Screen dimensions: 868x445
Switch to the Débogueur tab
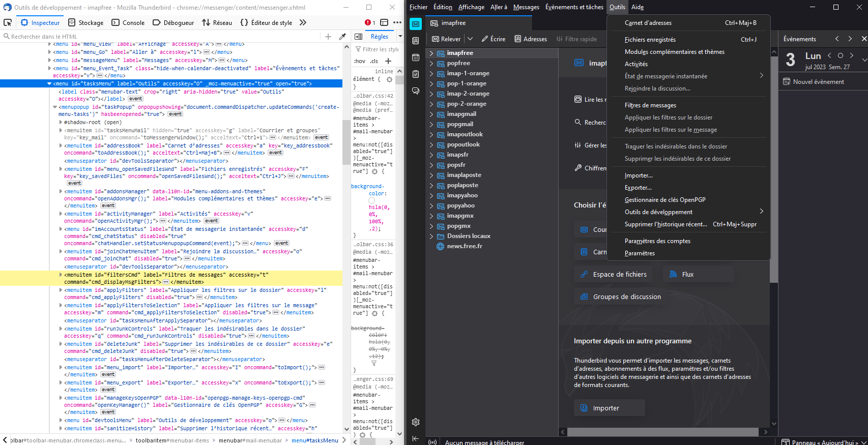173,22
